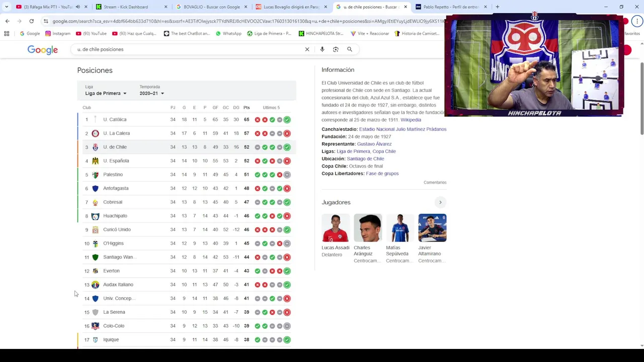Close the Stream - Kick Dashboard tab
The height and width of the screenshot is (362, 644).
point(166,7)
